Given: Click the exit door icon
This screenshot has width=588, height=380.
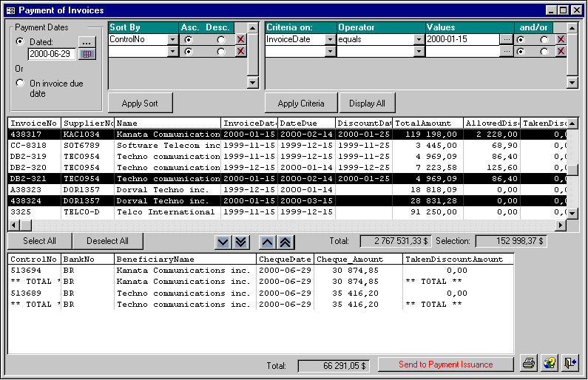Looking at the screenshot, I should coord(570,363).
